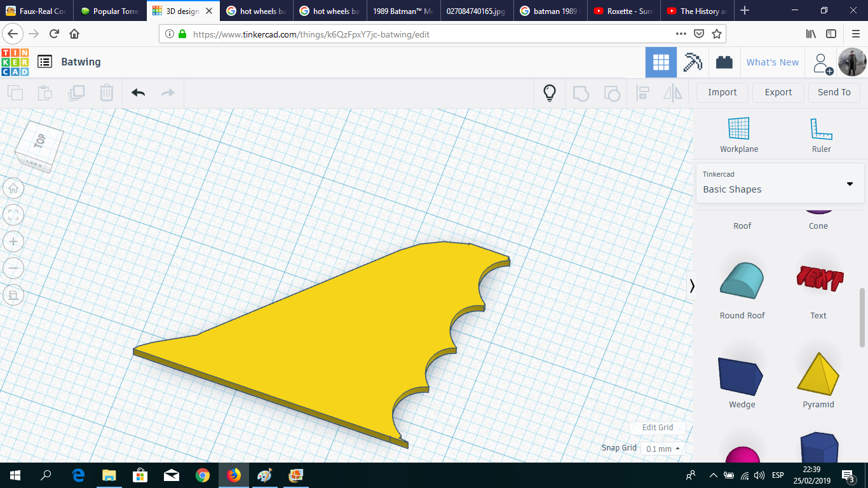Open the Snap Grid 0.1 mm dropdown
The height and width of the screenshot is (488, 868).
point(663,449)
